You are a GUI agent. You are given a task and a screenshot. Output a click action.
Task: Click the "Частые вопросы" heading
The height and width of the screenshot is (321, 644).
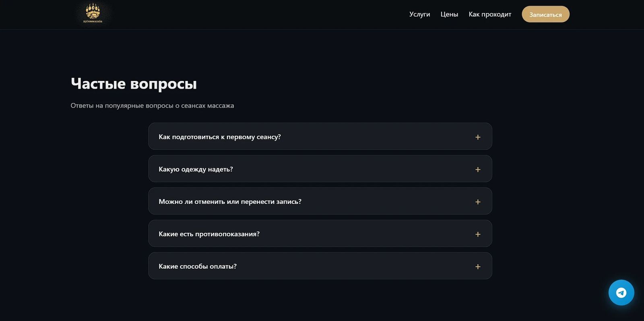[134, 84]
